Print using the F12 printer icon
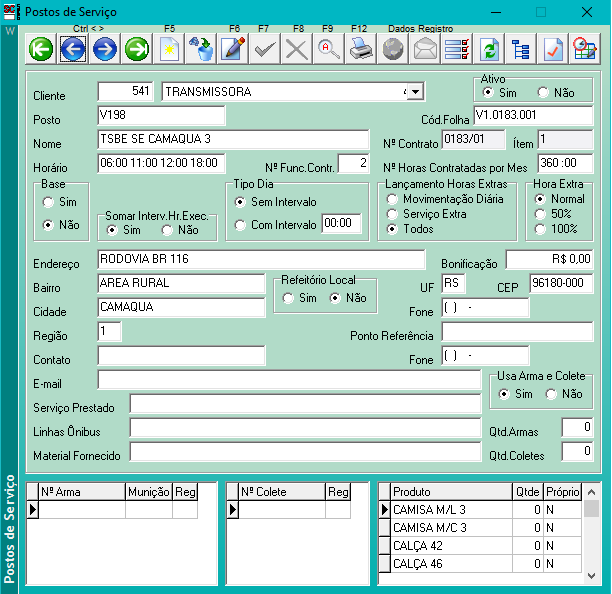Image resolution: width=612 pixels, height=594 pixels. point(360,49)
